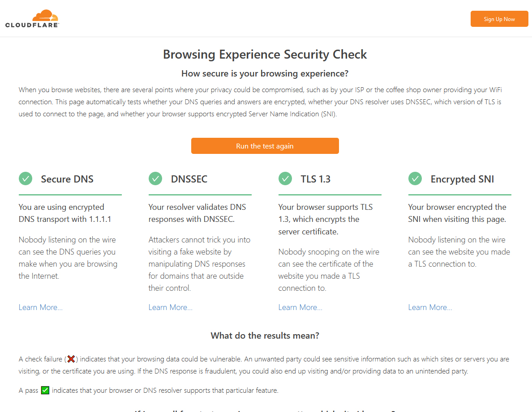This screenshot has height=412, width=532.
Task: Click the TLS 1.3 green check icon
Action: point(285,178)
